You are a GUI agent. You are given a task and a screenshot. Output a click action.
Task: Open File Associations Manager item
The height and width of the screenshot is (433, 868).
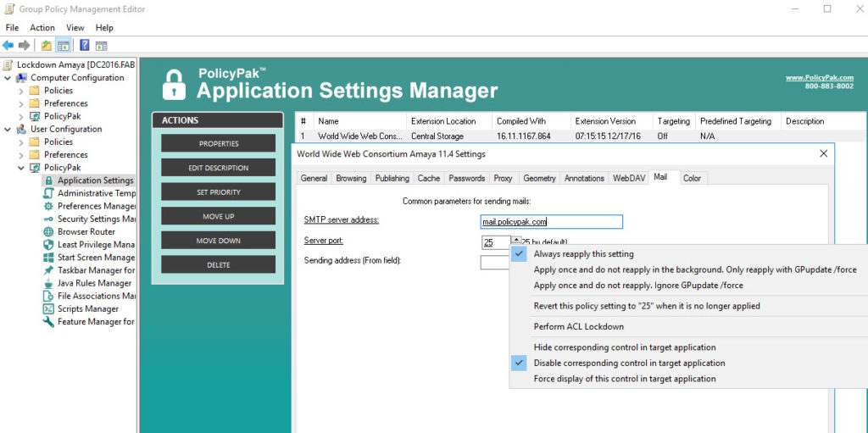pos(89,296)
